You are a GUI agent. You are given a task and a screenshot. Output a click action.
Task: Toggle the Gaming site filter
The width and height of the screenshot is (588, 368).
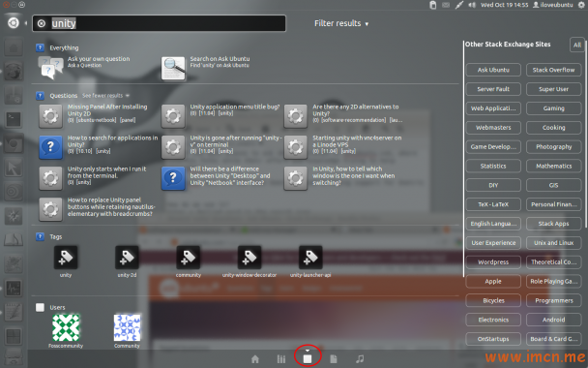pos(553,108)
